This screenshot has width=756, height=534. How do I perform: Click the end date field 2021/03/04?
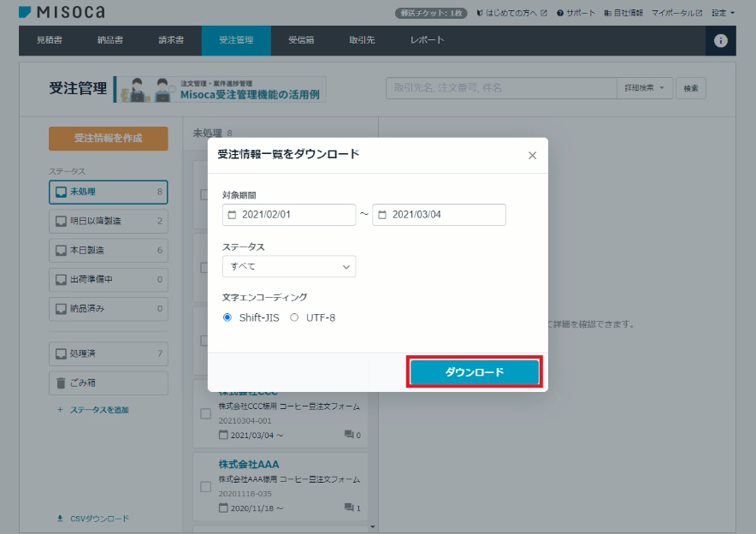[439, 215]
